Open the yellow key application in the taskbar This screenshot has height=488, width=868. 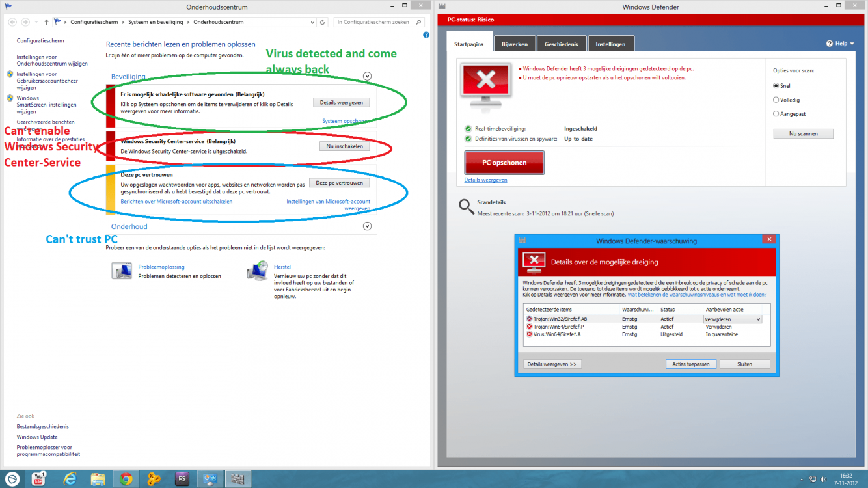pyautogui.click(x=154, y=479)
